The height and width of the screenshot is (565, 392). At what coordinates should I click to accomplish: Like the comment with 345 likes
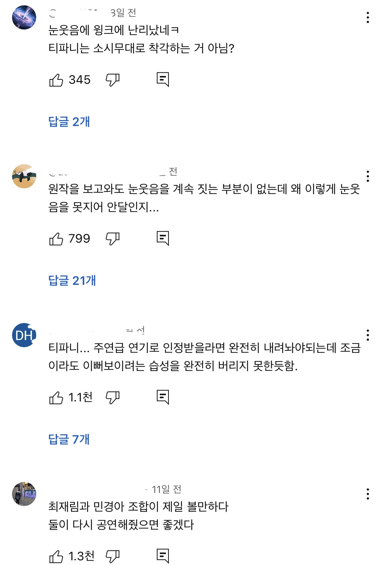tap(56, 80)
